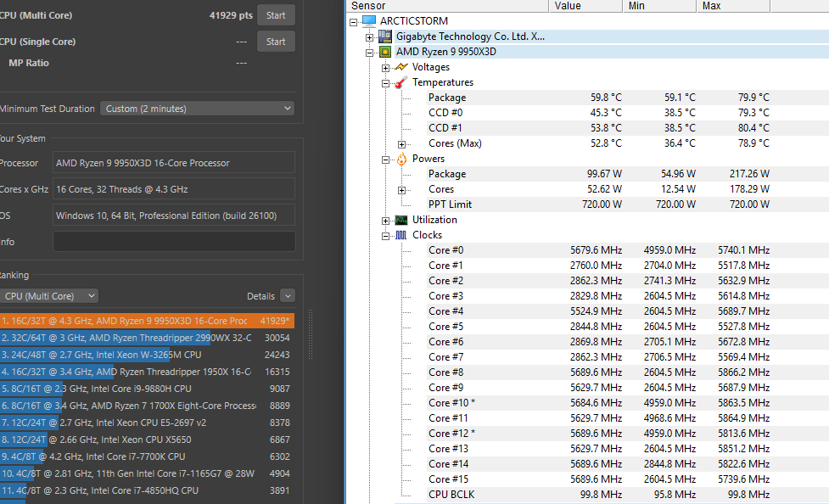Expand the Cores power row
Viewport: 829px width, 504px height.
402,190
